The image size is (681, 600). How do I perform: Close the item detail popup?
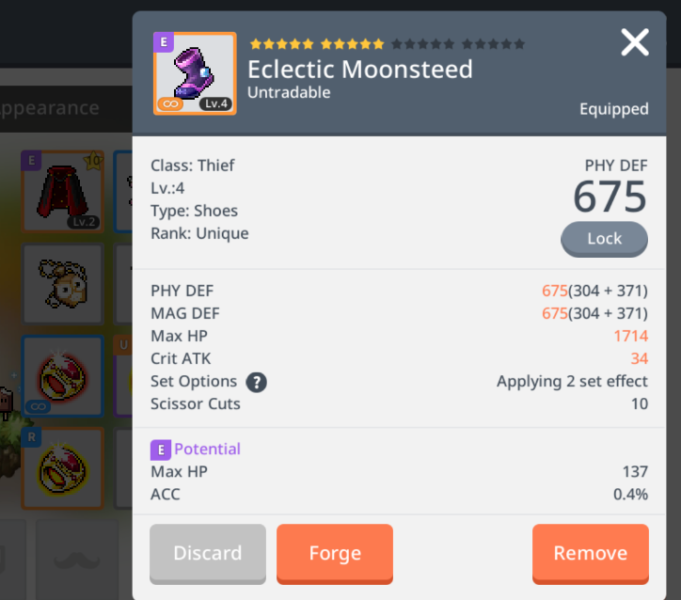tap(635, 42)
